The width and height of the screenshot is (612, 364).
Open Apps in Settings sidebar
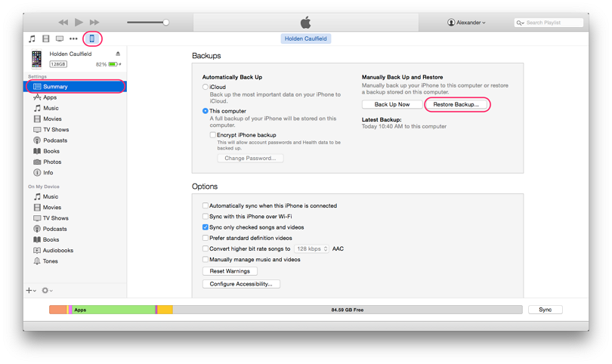tap(50, 97)
